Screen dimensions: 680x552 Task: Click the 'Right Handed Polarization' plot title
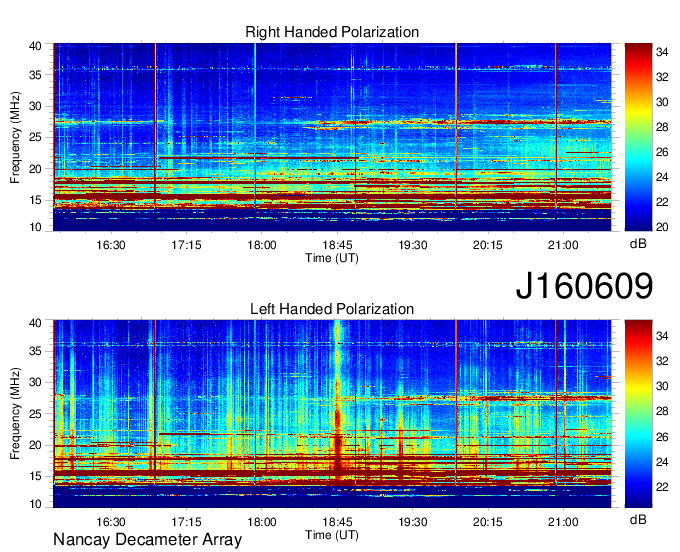pos(332,32)
